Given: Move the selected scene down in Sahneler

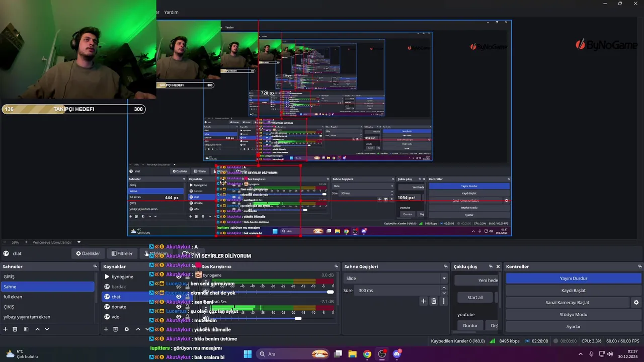Looking at the screenshot, I should (x=47, y=329).
